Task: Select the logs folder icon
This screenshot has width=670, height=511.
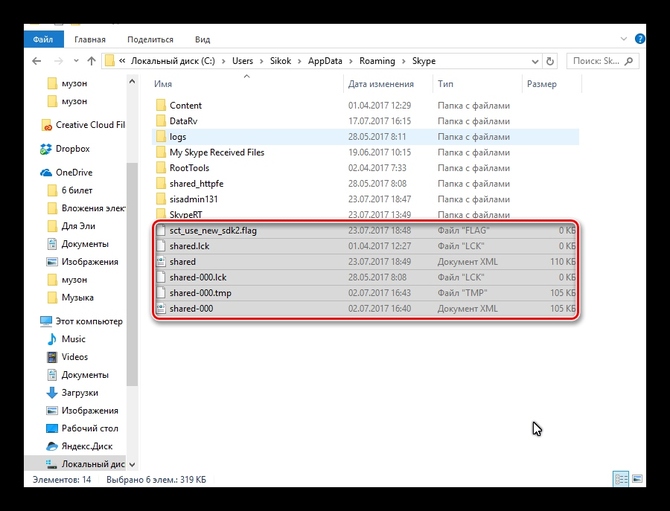Action: [x=161, y=136]
